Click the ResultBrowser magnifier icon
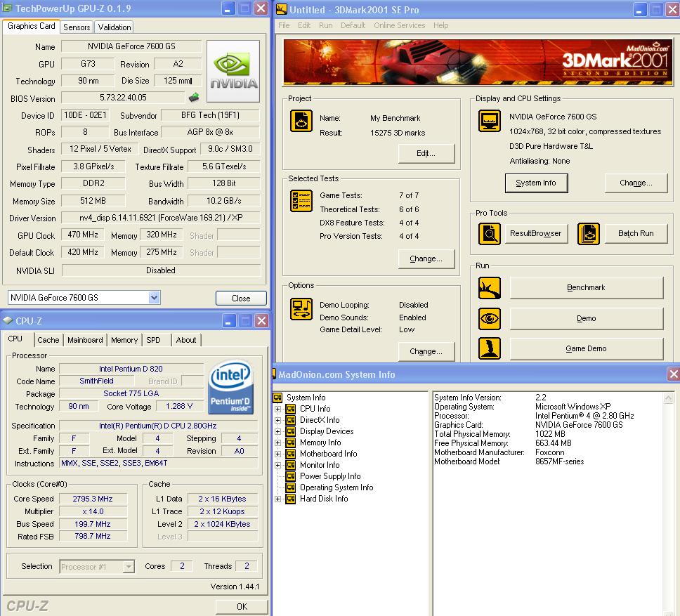The height and width of the screenshot is (616, 680). coord(490,234)
